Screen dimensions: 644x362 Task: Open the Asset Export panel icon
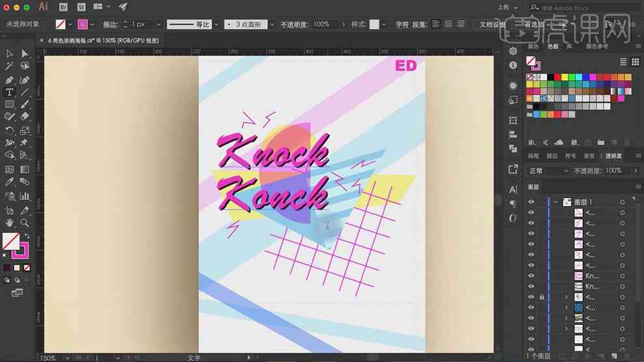513,169
